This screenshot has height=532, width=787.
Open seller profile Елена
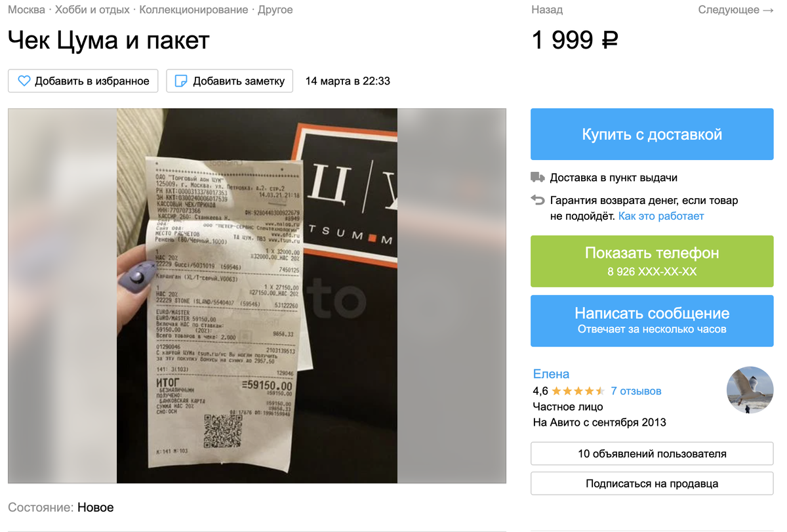point(551,374)
